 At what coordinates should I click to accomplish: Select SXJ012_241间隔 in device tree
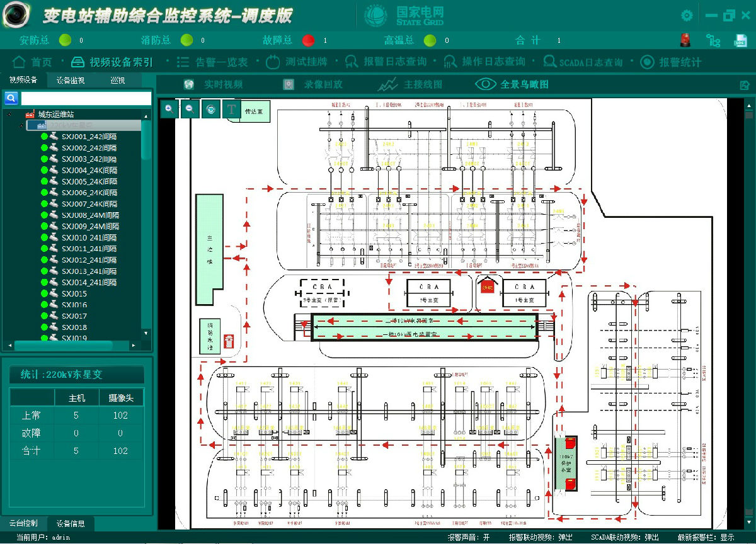pos(89,260)
